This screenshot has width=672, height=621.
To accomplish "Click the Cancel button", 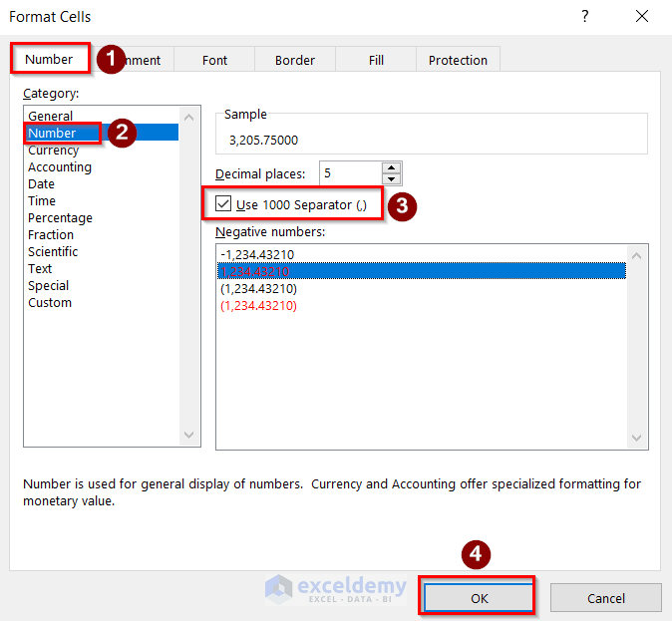I will point(605,598).
